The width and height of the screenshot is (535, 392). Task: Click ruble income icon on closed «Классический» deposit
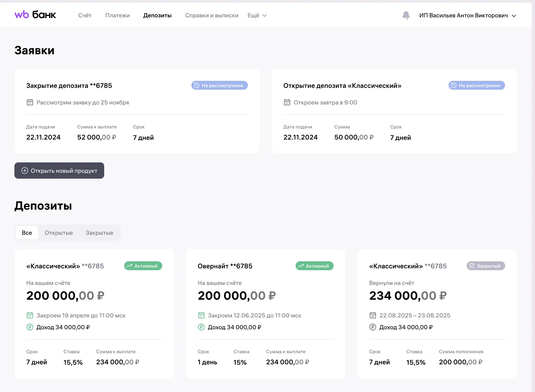pos(373,327)
